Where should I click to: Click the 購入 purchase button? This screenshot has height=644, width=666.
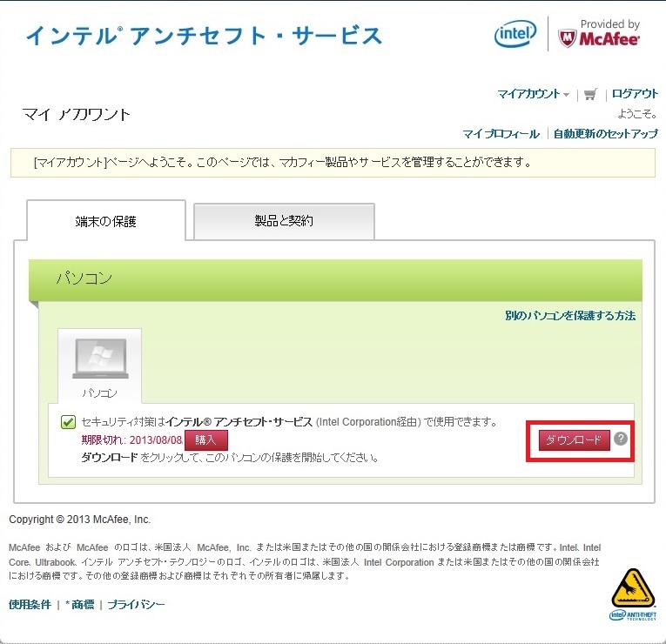206,440
